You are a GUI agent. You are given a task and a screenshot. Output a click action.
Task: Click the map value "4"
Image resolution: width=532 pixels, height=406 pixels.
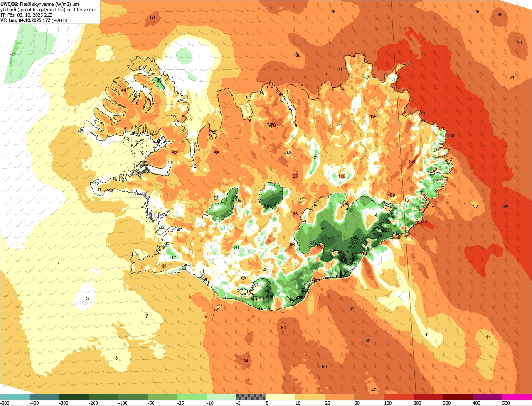pyautogui.click(x=426, y=335)
